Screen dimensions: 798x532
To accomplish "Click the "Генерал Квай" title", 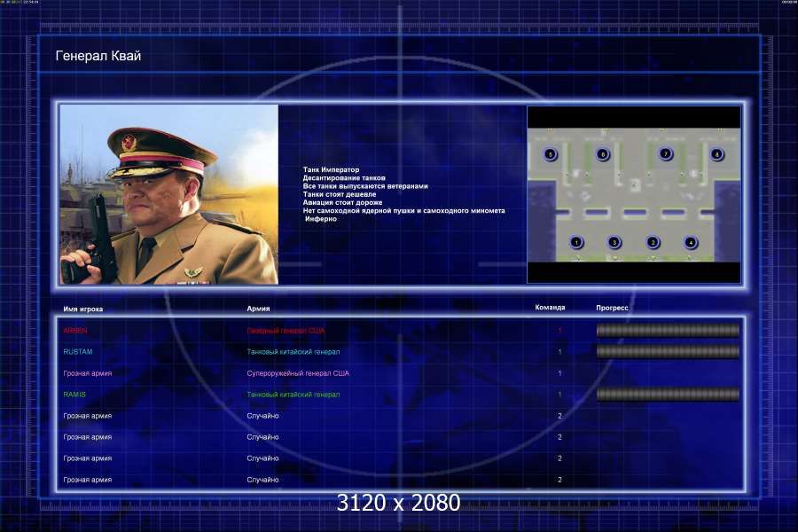I will tap(98, 56).
